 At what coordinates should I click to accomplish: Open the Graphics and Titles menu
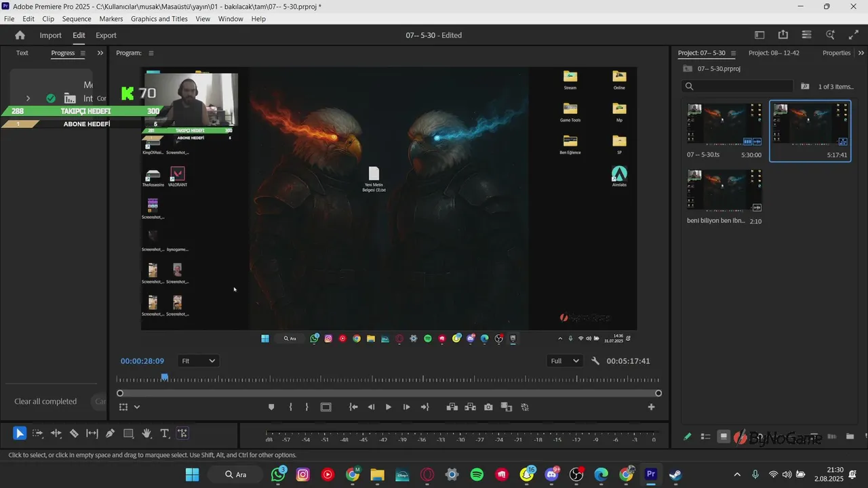click(159, 19)
